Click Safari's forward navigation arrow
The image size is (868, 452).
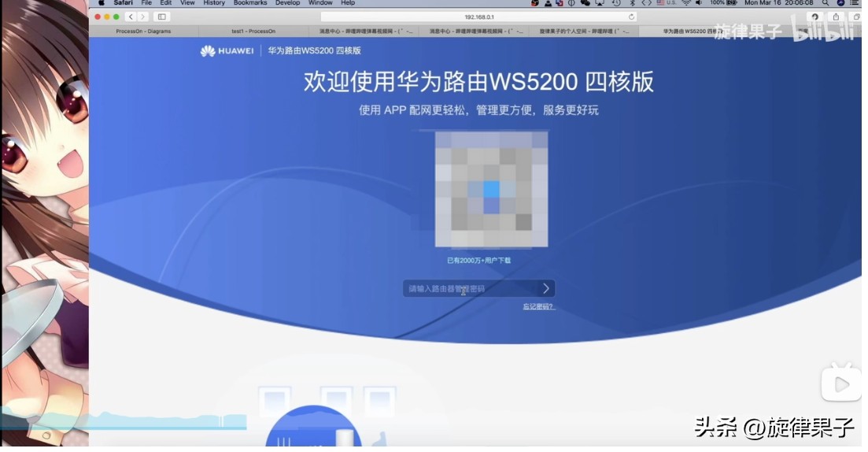click(142, 17)
